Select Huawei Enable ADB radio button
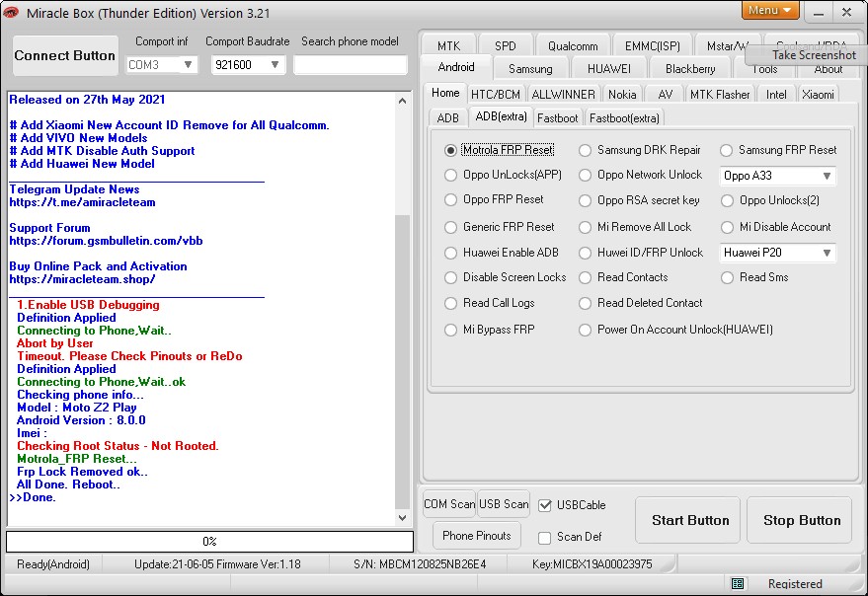The image size is (868, 596). click(450, 253)
